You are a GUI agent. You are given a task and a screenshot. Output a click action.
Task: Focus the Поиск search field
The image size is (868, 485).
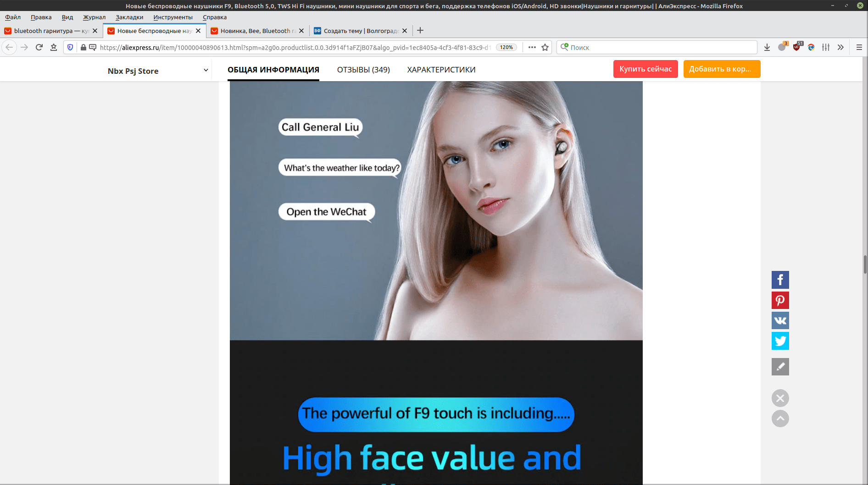(x=661, y=47)
